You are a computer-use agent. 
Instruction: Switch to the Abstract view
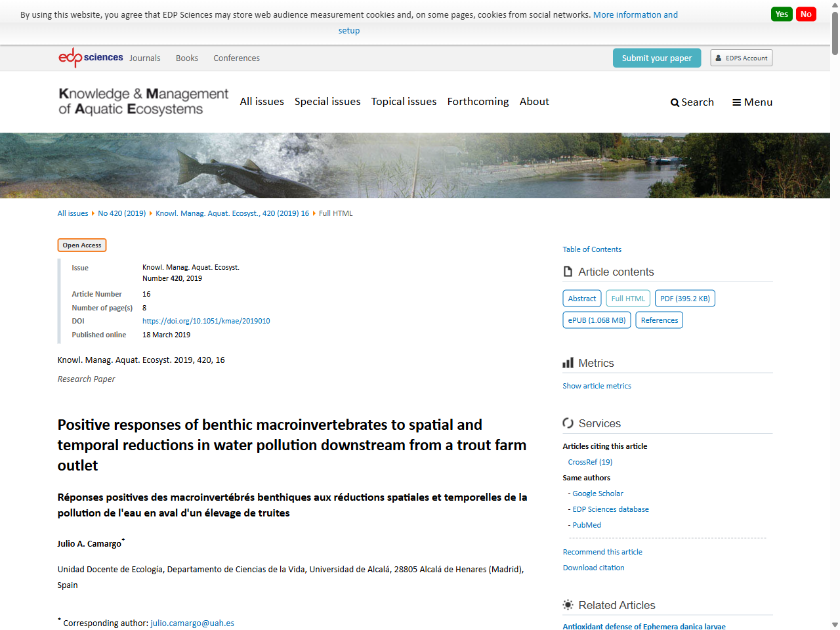[581, 298]
